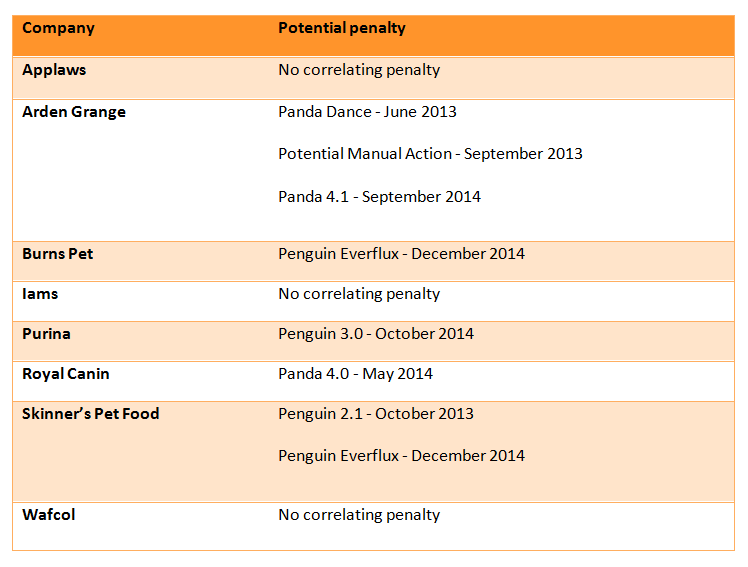Select the Arden Grange company name
Image resolution: width=748 pixels, height=567 pixels.
point(74,112)
